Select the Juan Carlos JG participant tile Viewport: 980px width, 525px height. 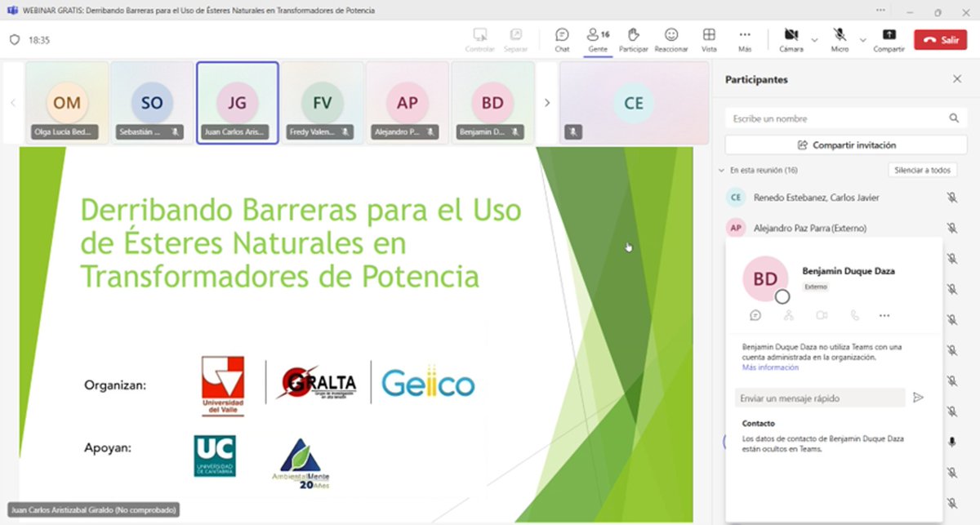pyautogui.click(x=237, y=102)
